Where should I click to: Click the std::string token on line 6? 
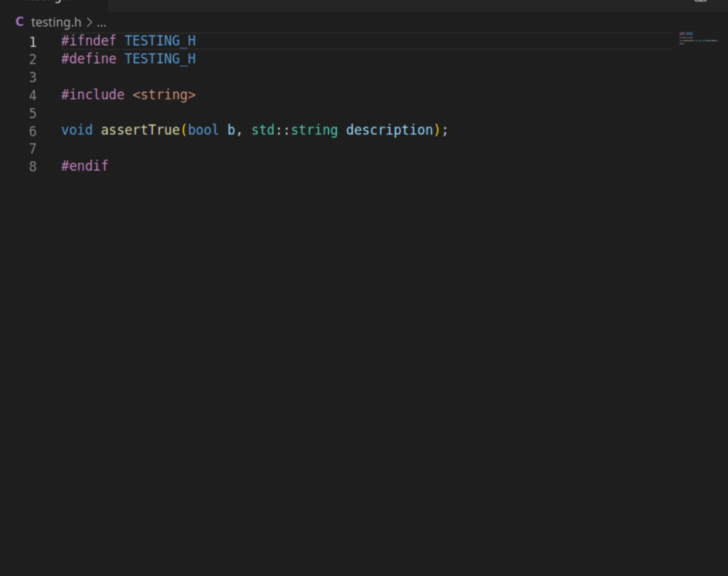click(294, 130)
